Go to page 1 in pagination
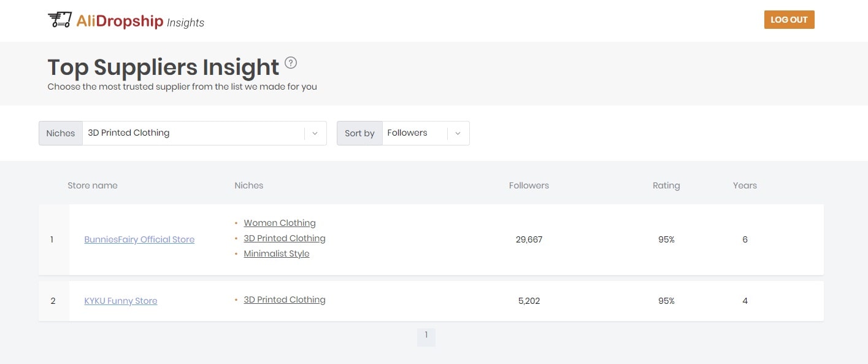This screenshot has width=868, height=364. click(x=426, y=335)
